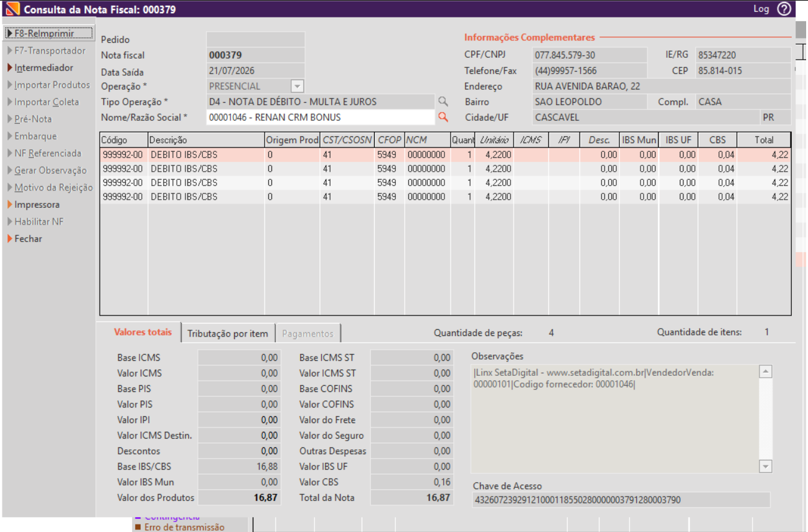The image size is (808, 532).
Task: Click the Data Saída field
Action: point(255,71)
